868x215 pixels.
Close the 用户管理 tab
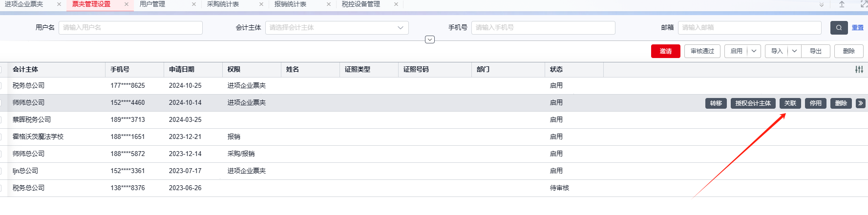[x=194, y=4]
